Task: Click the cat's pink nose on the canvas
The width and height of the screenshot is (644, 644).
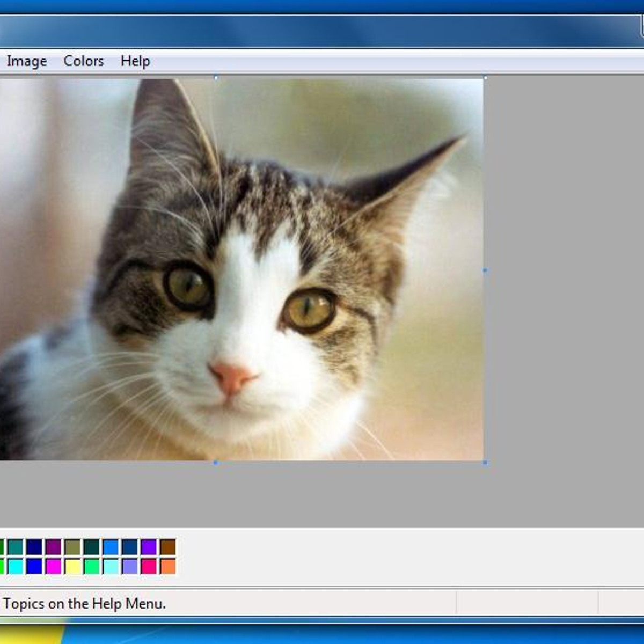Action: [232, 376]
